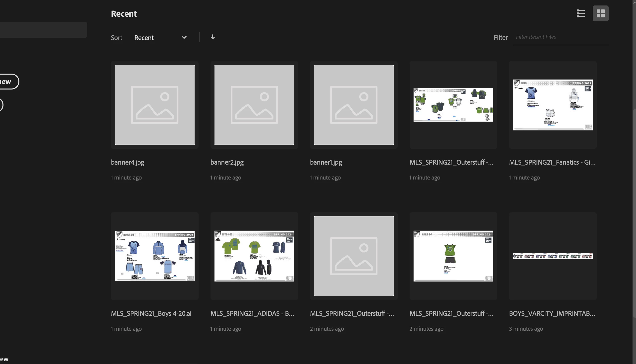Switch to grid view icon
The width and height of the screenshot is (636, 364).
[x=600, y=13]
